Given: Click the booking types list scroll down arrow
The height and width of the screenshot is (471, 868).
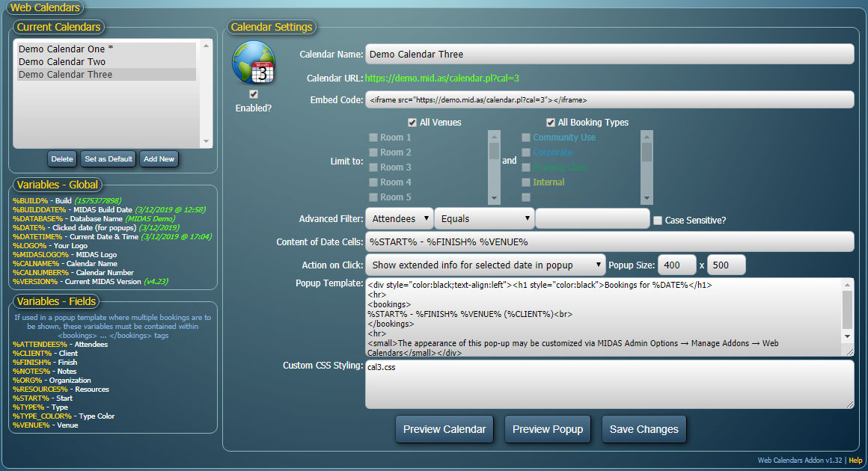Looking at the screenshot, I should (647, 198).
